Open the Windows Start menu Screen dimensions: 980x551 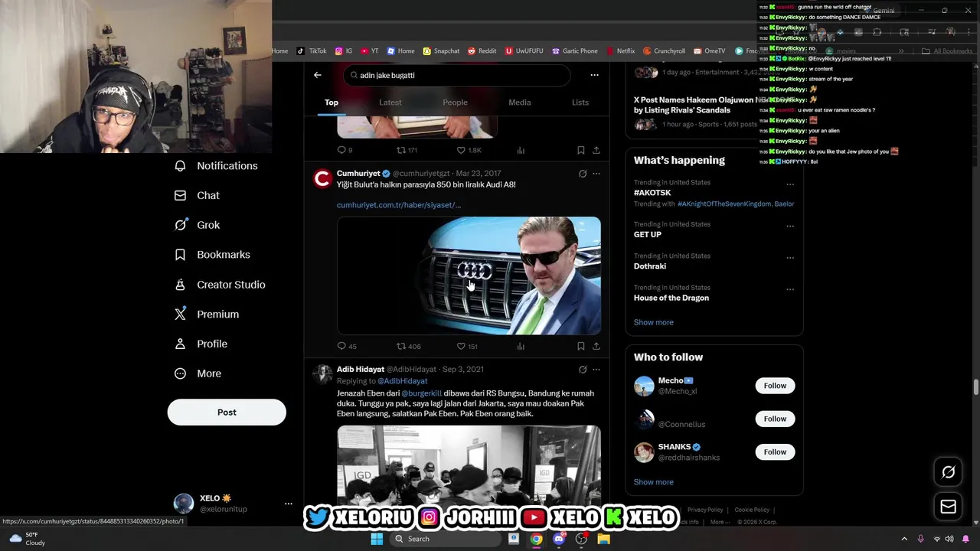click(377, 539)
